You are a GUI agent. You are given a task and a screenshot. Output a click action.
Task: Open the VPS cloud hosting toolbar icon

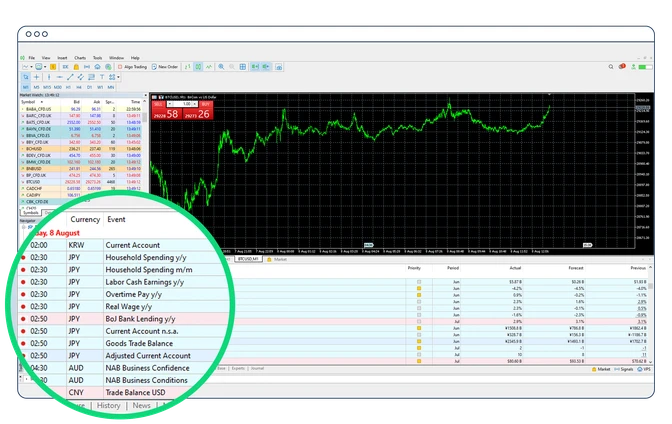[97, 67]
